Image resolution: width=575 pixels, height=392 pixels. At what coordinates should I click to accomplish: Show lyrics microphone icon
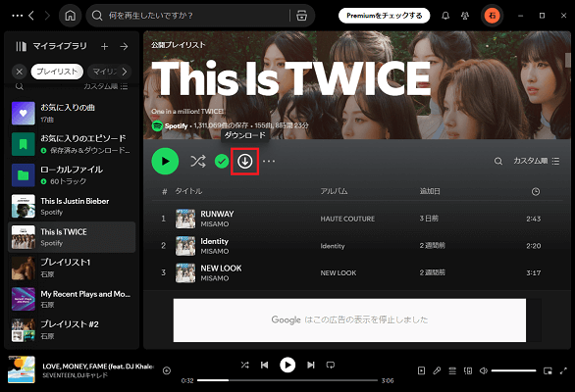437,370
